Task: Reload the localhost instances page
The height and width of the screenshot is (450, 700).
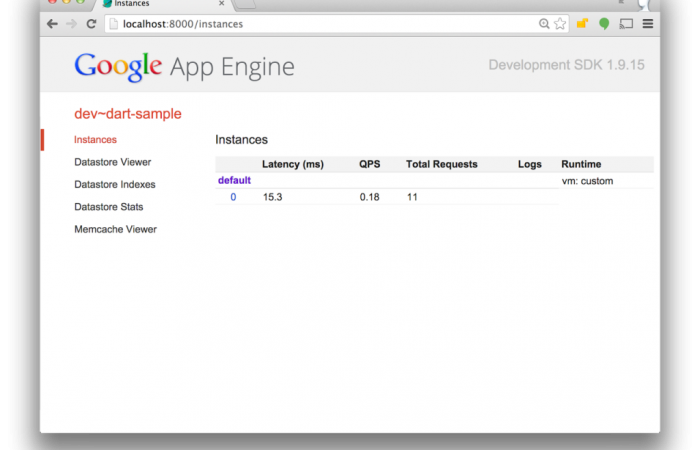Action: [91, 24]
